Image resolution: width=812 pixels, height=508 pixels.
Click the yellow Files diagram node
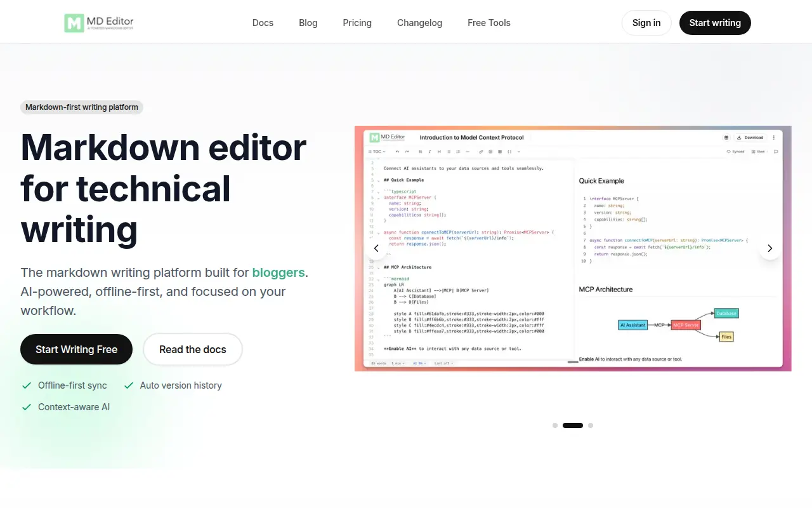click(726, 337)
